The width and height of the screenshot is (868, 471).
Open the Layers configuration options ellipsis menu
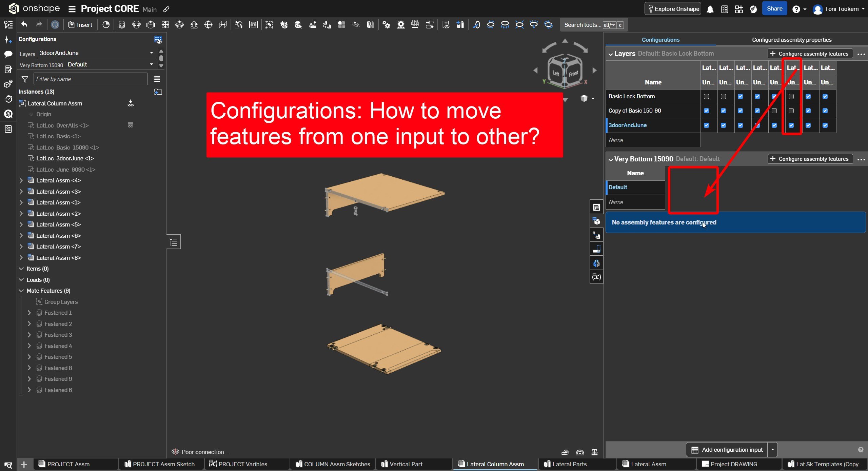pos(861,54)
